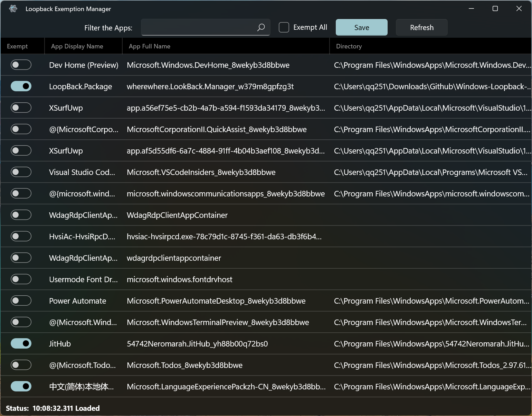
Task: Click JitHub display name cell
Action: point(60,344)
